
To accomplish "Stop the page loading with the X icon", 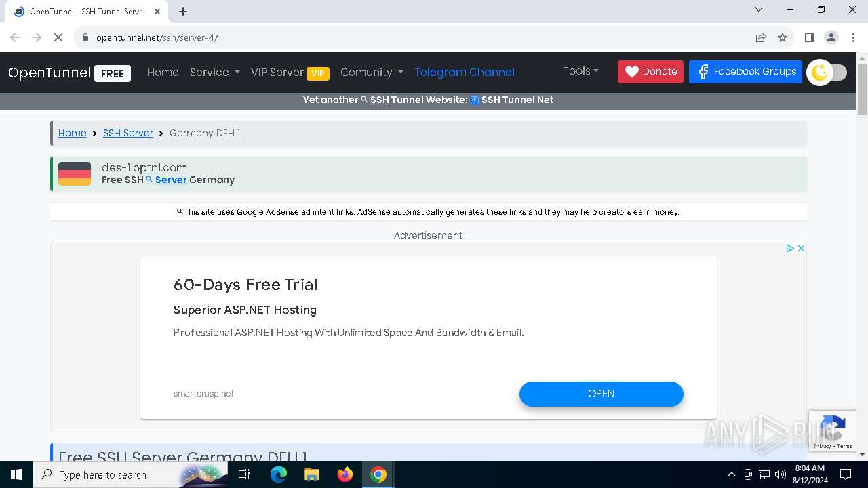I will (x=58, y=37).
